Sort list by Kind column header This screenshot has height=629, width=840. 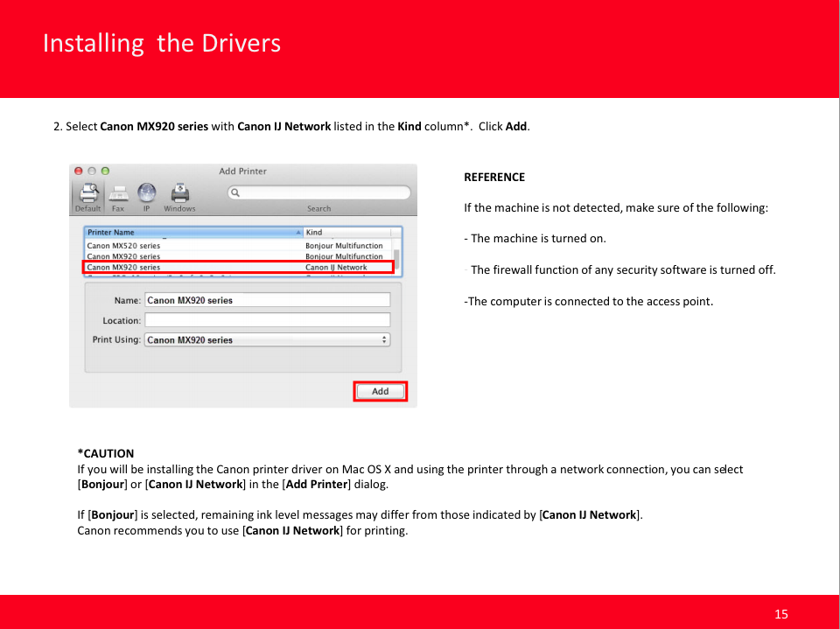coord(348,232)
